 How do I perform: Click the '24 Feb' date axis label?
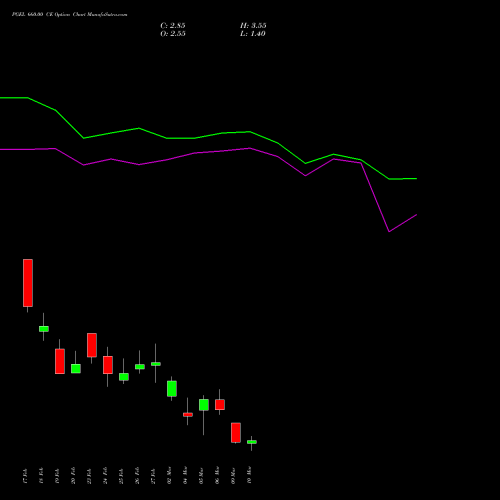[x=105, y=476]
